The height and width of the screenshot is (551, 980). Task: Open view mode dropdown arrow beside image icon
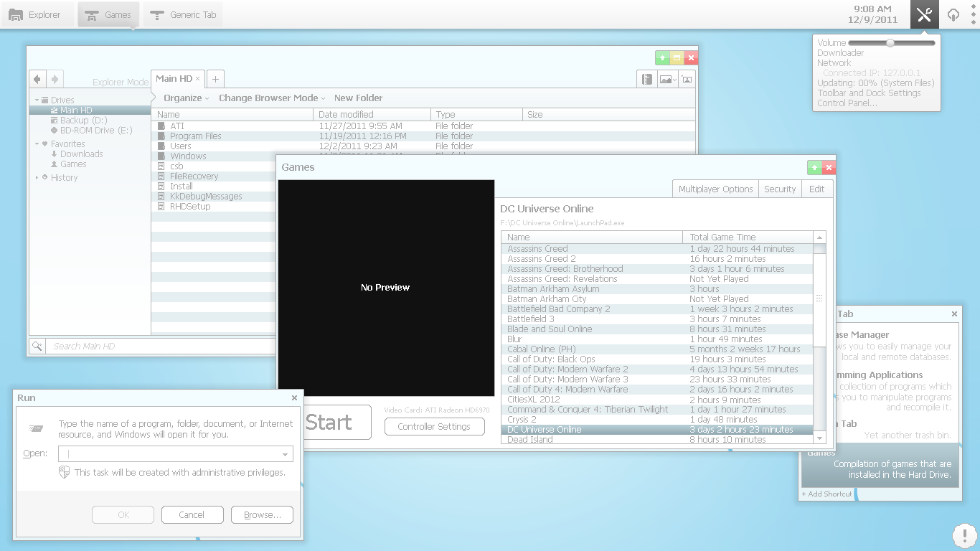point(676,80)
